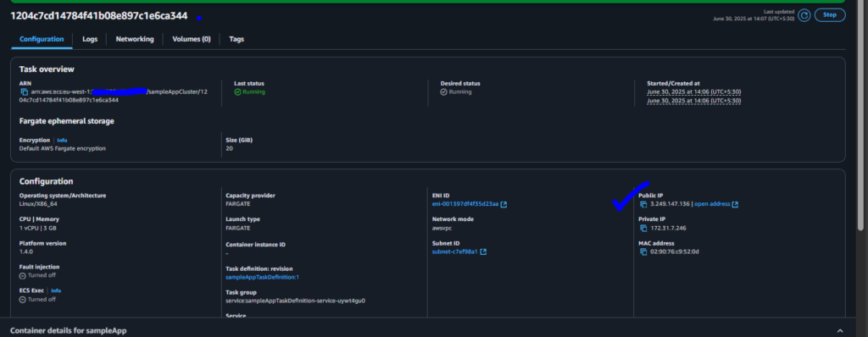Image resolution: width=868 pixels, height=337 pixels.
Task: Copy the Private IP 172.31.7.246
Action: 643,228
